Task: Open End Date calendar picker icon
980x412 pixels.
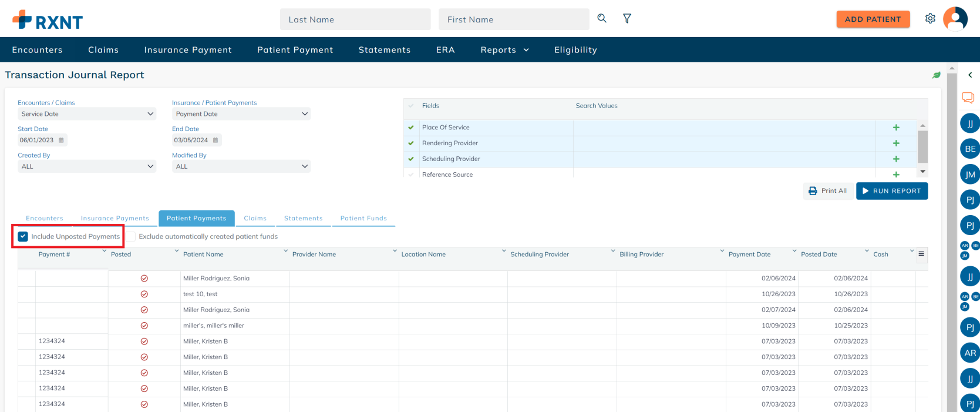Action: pos(215,140)
